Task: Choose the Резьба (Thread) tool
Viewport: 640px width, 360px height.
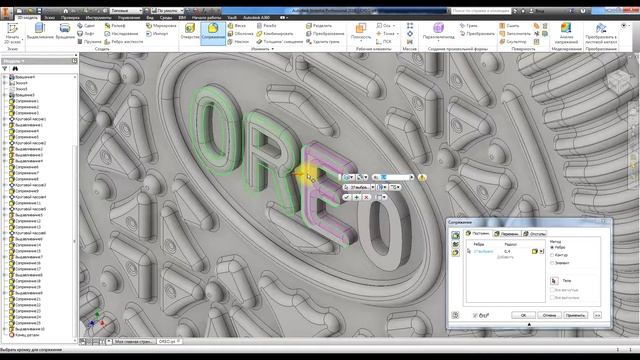Action: tap(267, 25)
